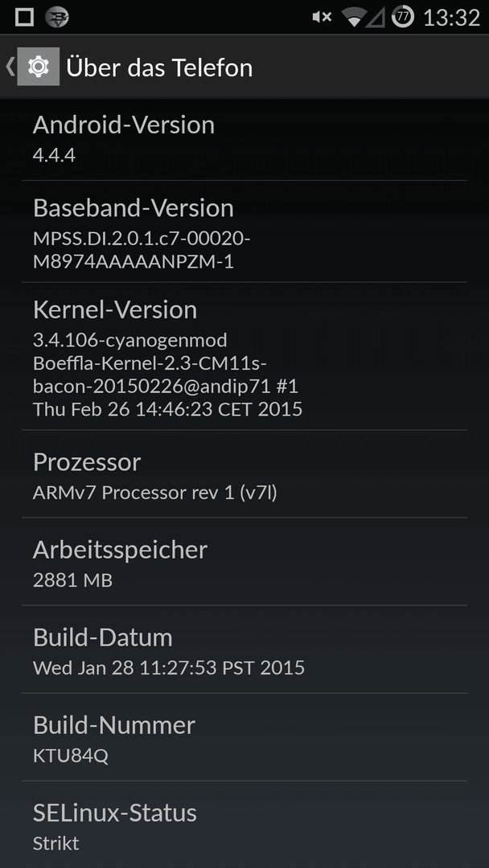Select the Build-Datum entry
Screen dimensions: 489x868
[244, 649]
